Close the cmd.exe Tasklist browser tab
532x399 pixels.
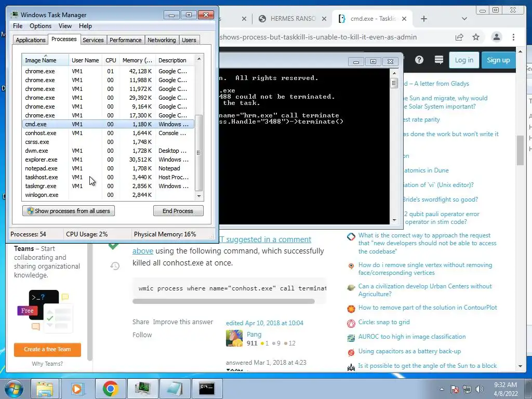[x=404, y=19]
